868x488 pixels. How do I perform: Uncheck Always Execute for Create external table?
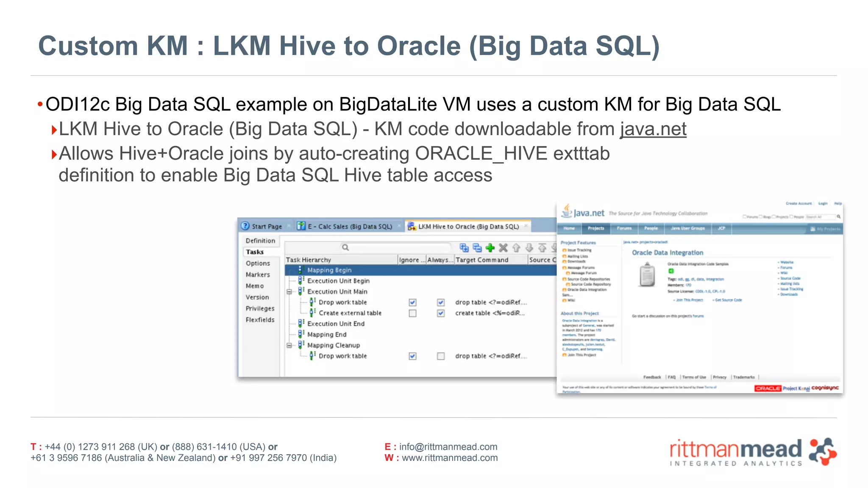[441, 313]
